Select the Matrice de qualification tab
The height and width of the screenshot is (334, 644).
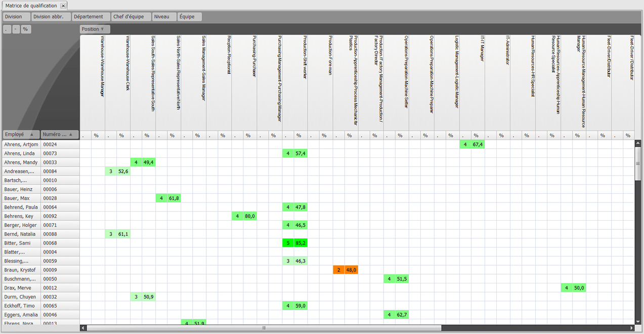tap(31, 6)
